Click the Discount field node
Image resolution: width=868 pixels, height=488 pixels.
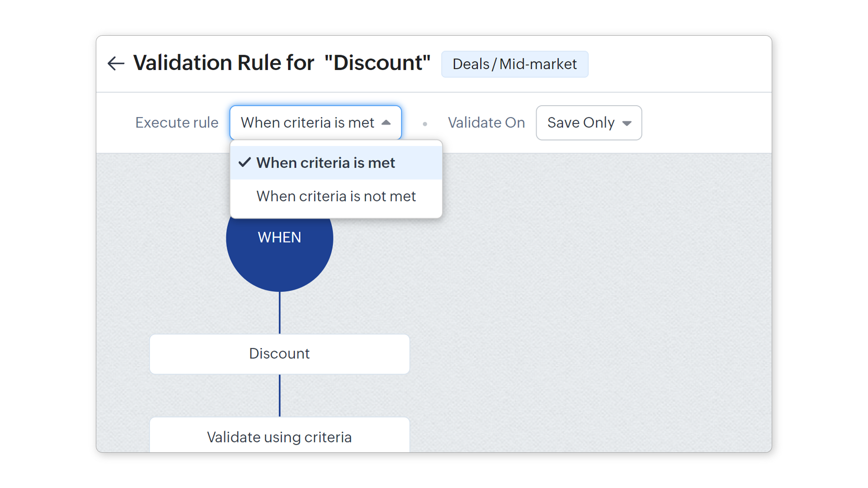point(279,354)
